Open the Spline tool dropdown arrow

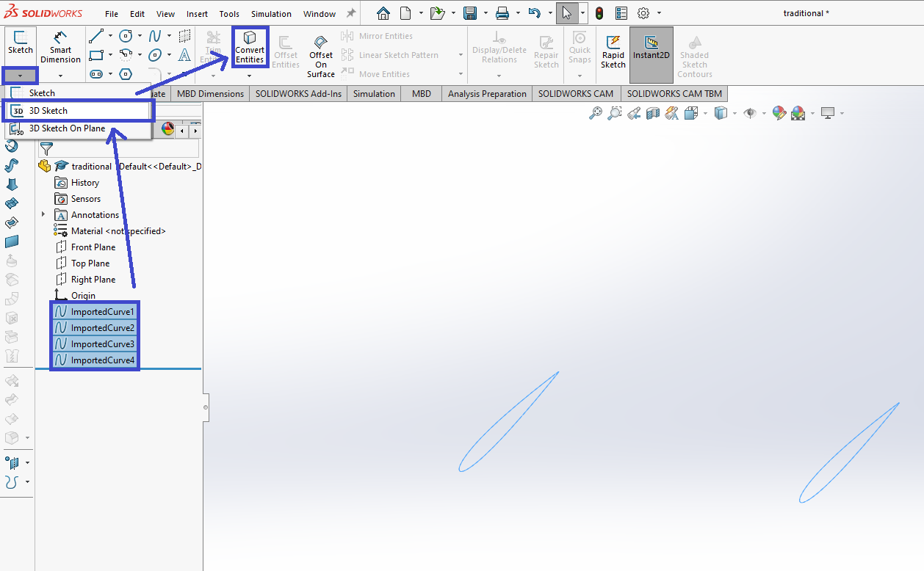[x=169, y=35]
